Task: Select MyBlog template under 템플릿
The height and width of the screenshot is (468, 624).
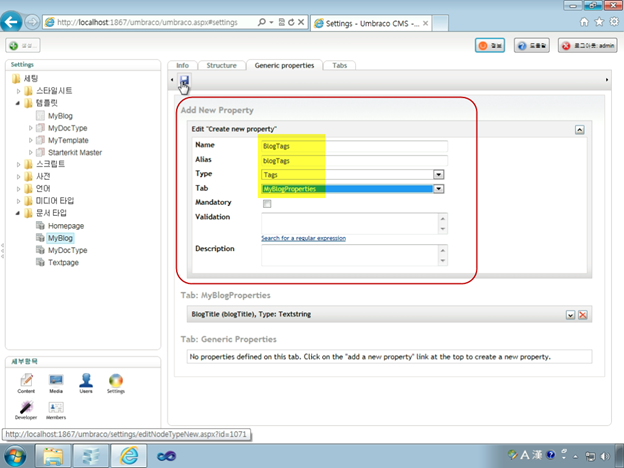Action: (x=60, y=116)
